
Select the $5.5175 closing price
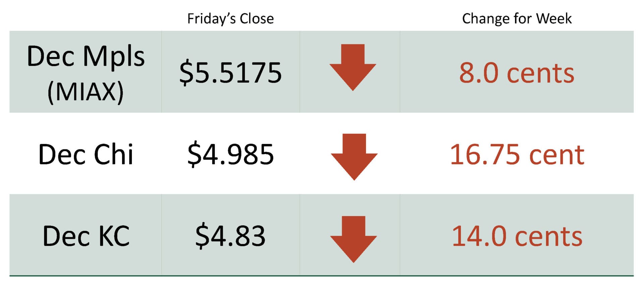tap(230, 73)
